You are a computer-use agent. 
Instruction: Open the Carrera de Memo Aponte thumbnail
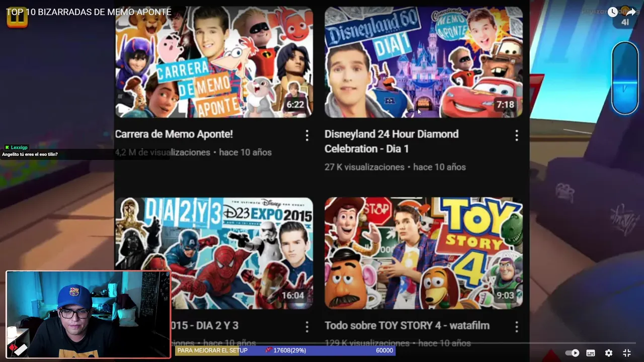214,62
